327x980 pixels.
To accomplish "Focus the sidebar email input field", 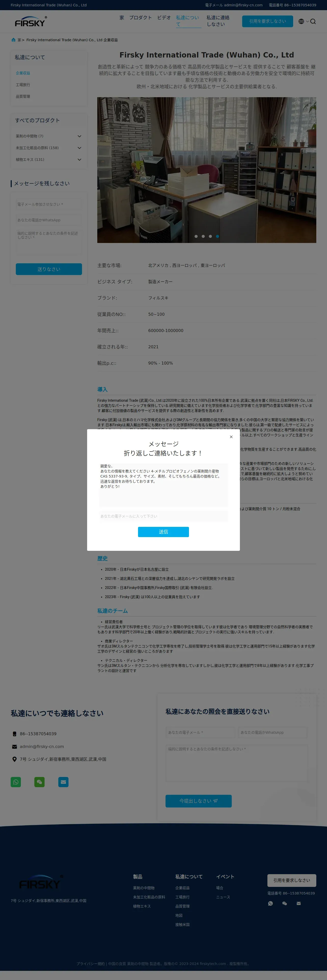I will [x=49, y=204].
